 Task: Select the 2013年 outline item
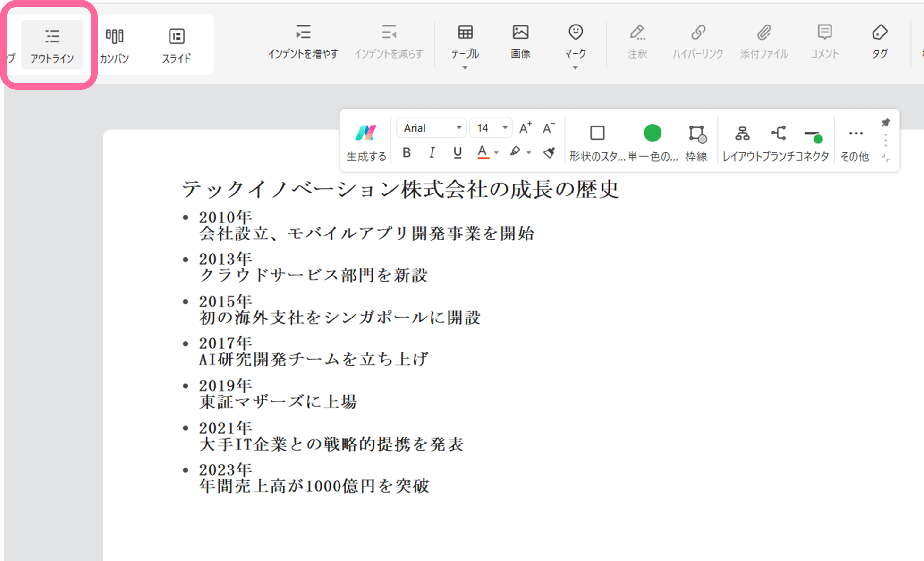[x=226, y=259]
